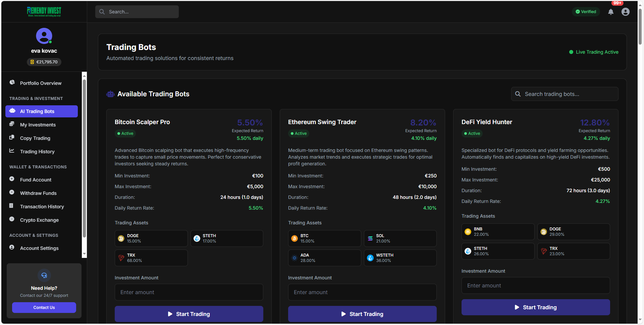Click the Remendy Invest logo

tap(44, 12)
